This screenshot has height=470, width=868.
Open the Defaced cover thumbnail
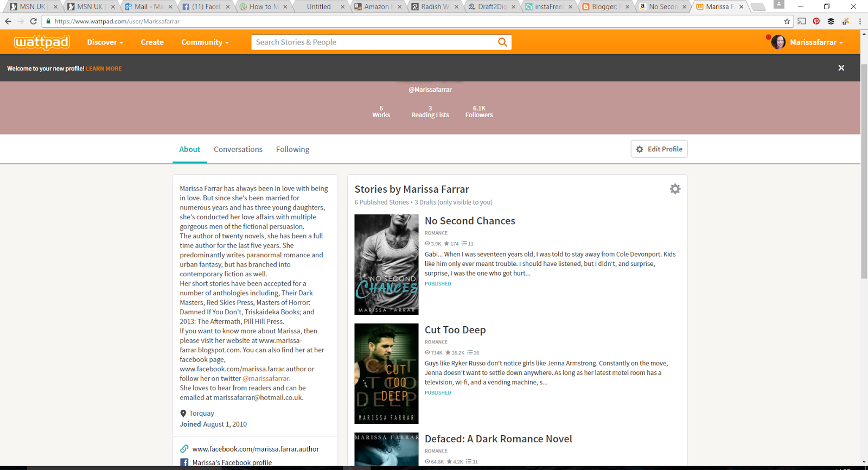click(386, 449)
